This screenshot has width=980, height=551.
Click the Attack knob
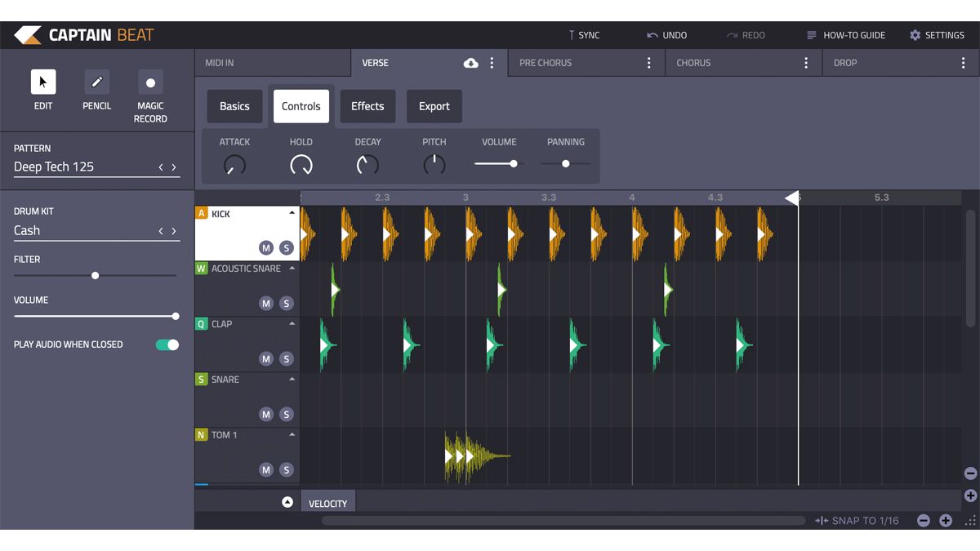[x=234, y=165]
